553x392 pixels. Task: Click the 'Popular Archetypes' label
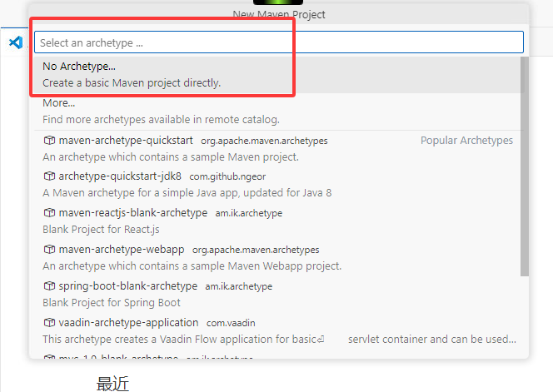(x=466, y=141)
